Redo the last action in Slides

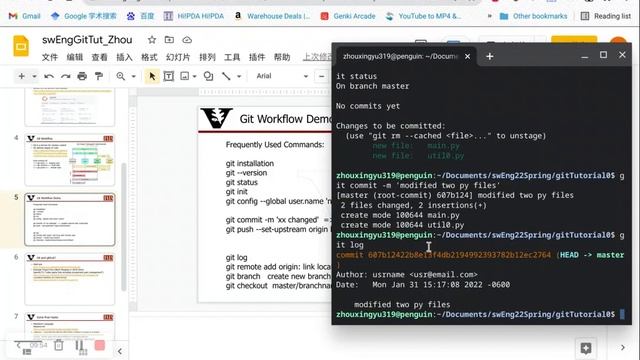[x=65, y=76]
